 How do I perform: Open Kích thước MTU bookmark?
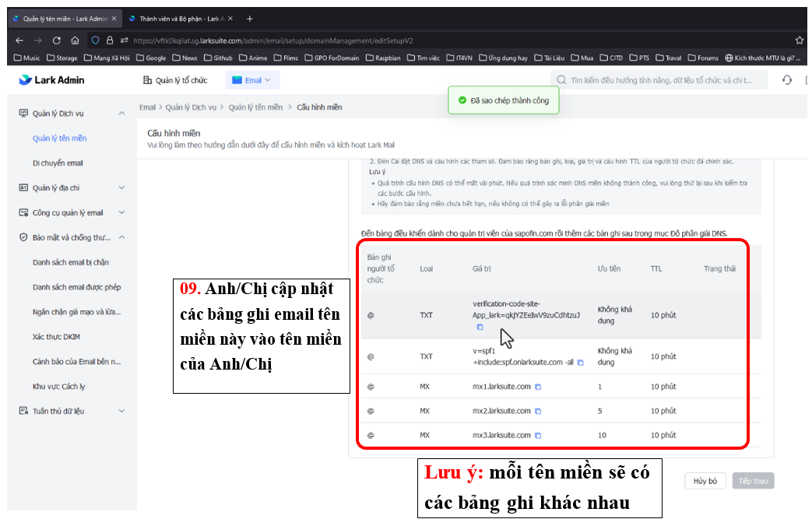coord(763,58)
